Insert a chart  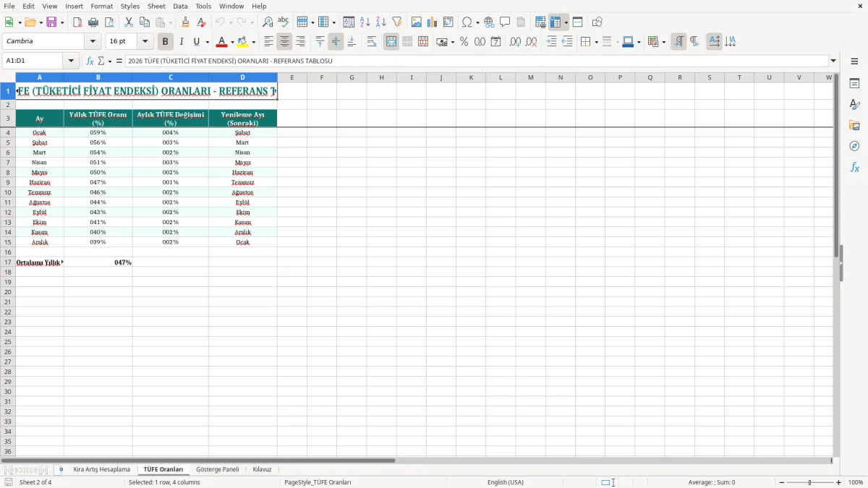pyautogui.click(x=432, y=22)
